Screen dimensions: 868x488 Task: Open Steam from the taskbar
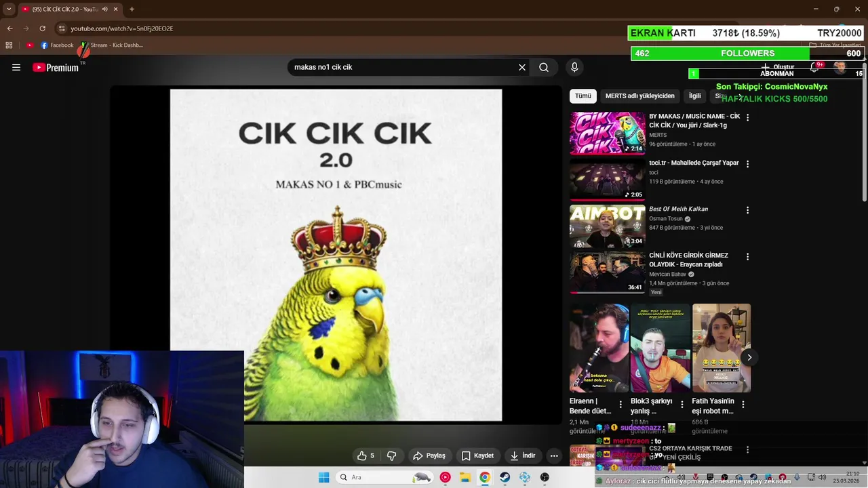pyautogui.click(x=505, y=477)
